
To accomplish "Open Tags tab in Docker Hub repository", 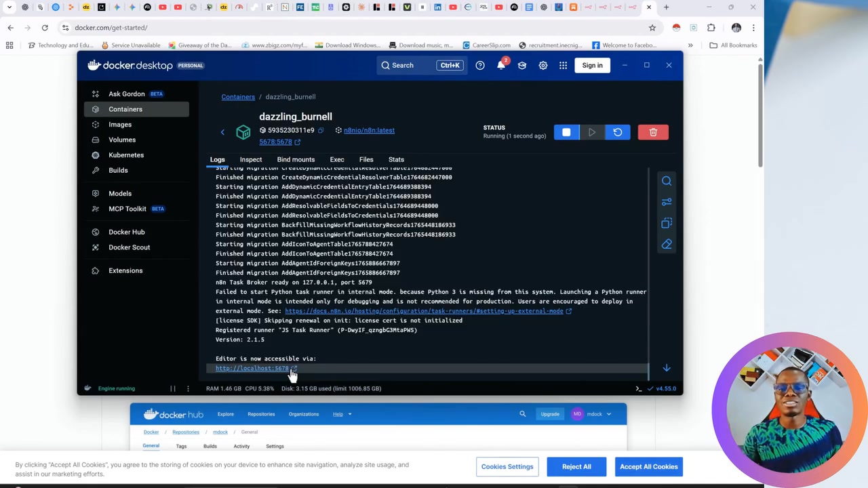I will (x=181, y=446).
